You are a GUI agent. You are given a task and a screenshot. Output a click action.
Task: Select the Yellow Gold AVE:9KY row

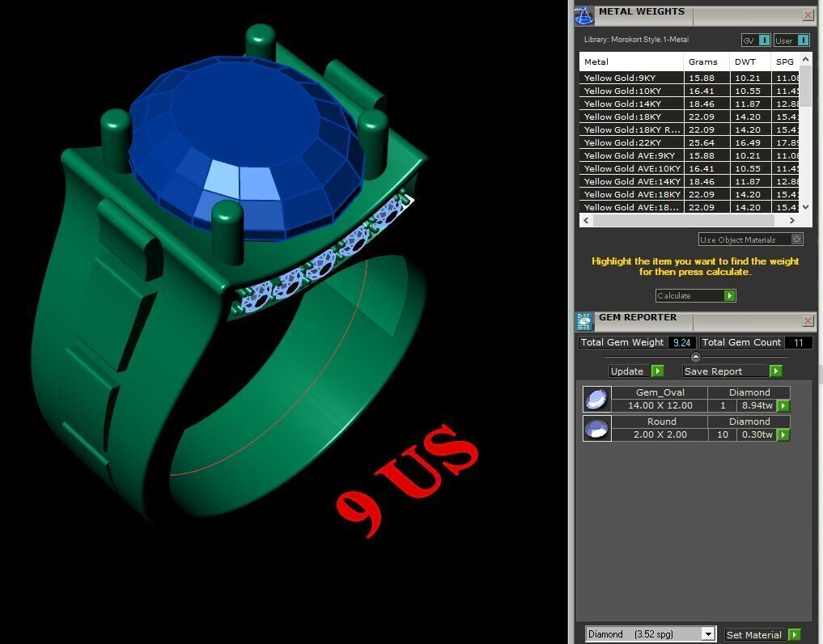point(689,155)
